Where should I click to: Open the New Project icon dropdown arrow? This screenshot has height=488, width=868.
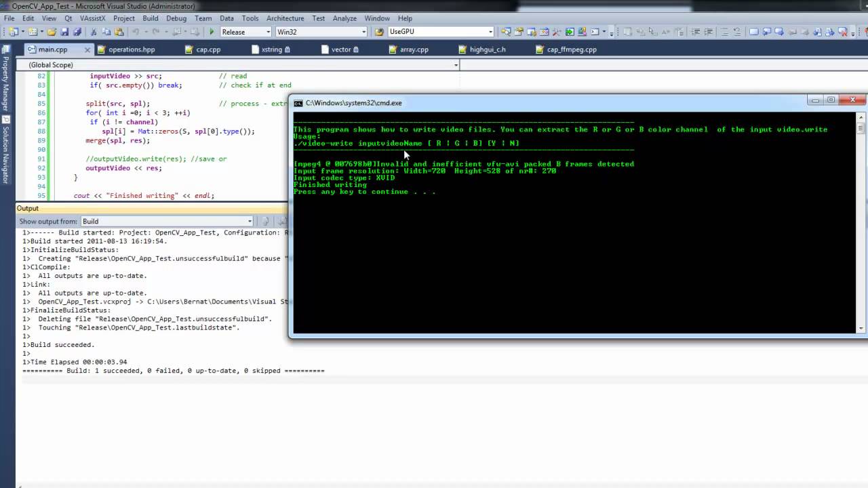(23, 32)
